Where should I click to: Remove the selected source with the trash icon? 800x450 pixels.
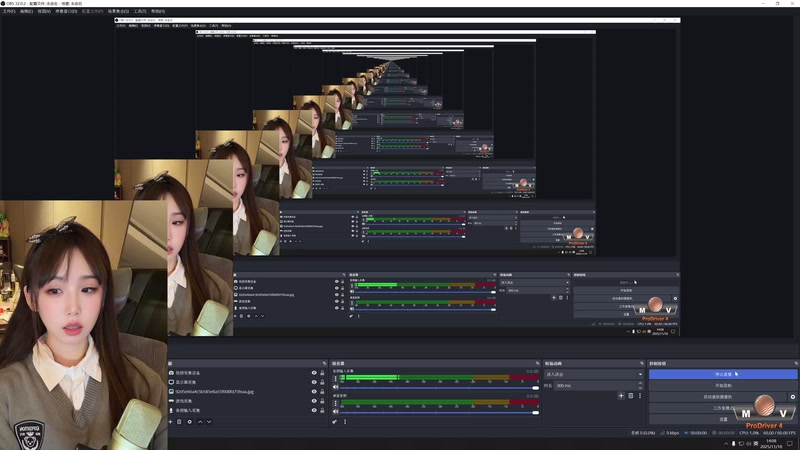(x=179, y=422)
